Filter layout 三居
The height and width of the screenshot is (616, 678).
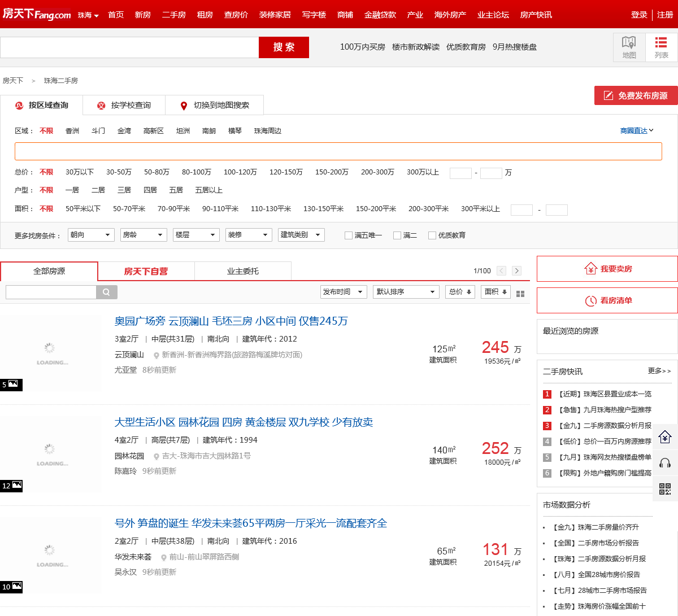(124, 190)
